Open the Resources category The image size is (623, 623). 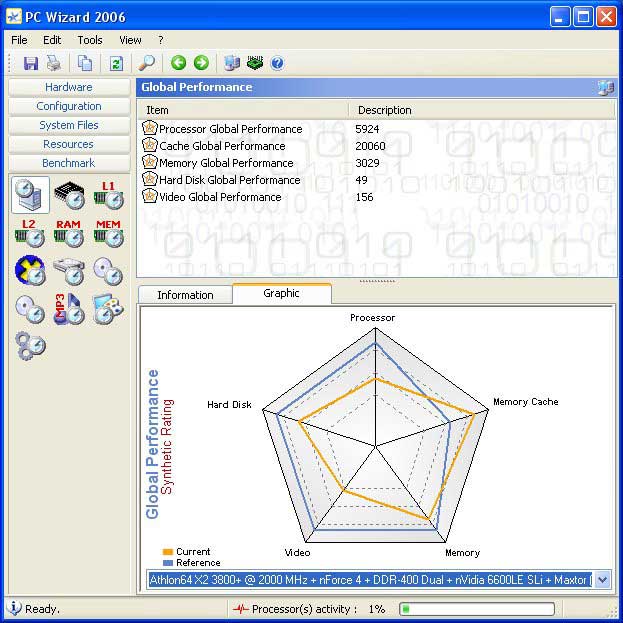[x=69, y=144]
